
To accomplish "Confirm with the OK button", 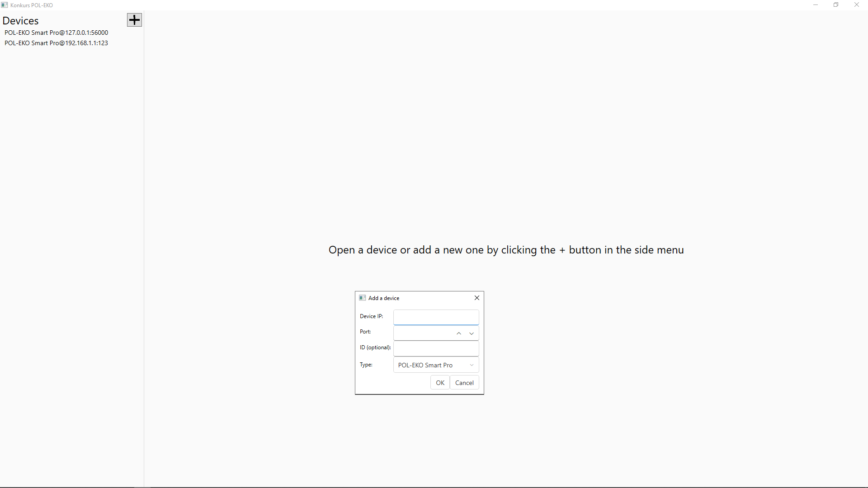I will pos(440,383).
